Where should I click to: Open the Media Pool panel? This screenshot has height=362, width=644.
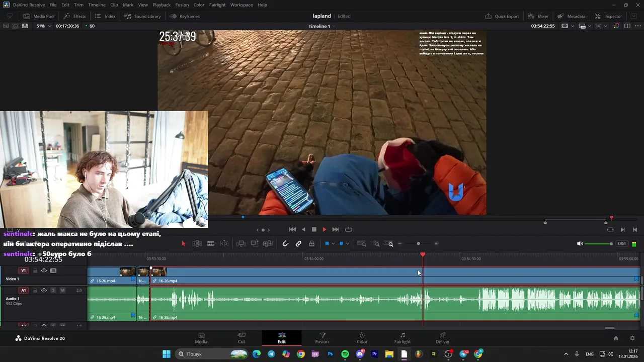39,16
